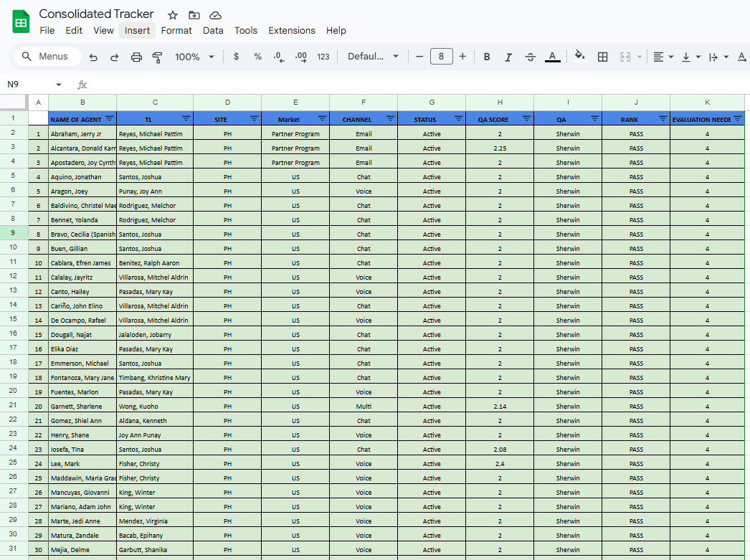Open the Default font dropdown

click(x=373, y=57)
